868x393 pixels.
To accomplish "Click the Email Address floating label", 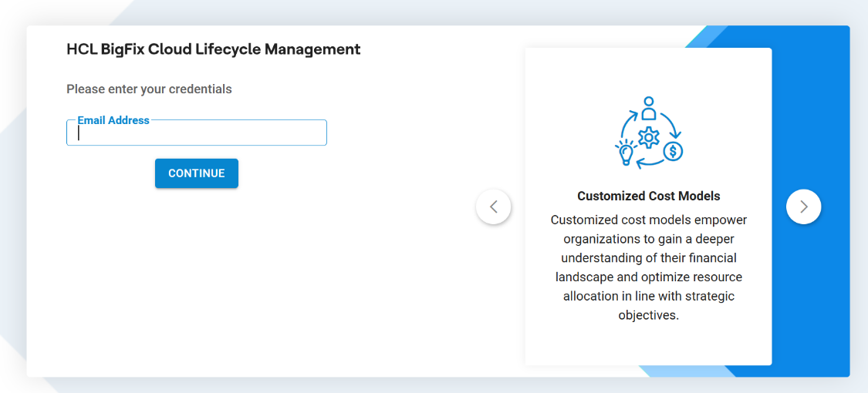I will [113, 120].
